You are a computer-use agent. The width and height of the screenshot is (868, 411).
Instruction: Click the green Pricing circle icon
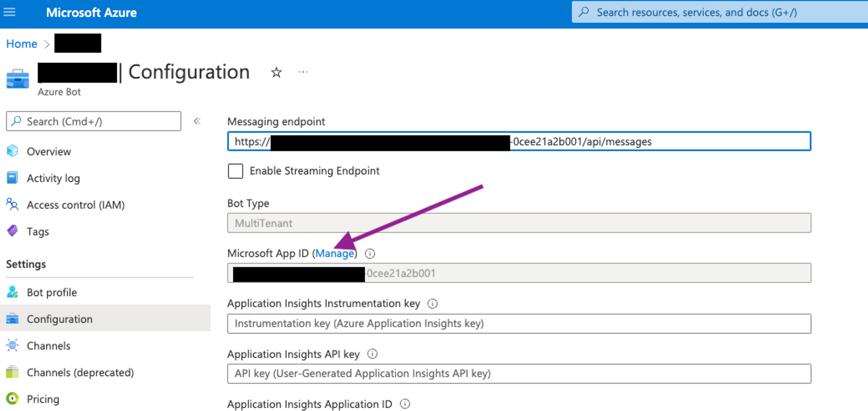coord(13,398)
